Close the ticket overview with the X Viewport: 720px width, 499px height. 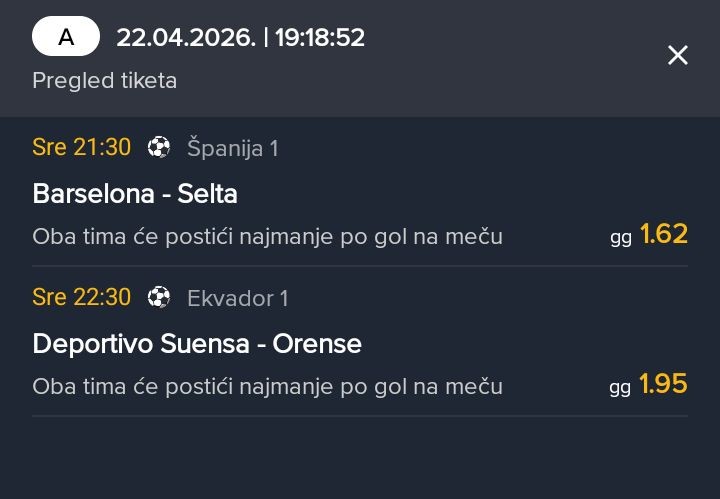tap(678, 56)
